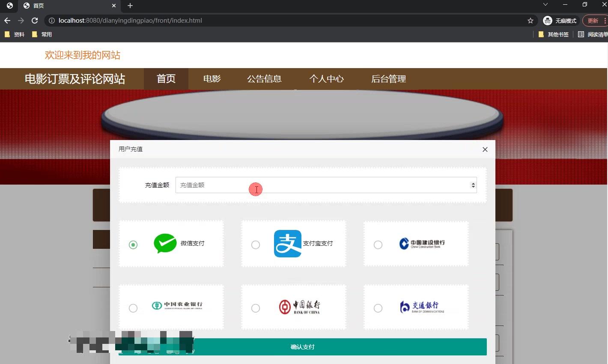Click the 更新 browser update button
This screenshot has height=364, width=608.
(593, 21)
